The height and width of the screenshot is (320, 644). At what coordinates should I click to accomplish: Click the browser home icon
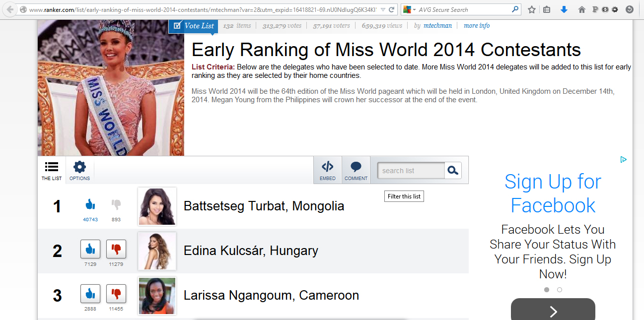coord(582,9)
